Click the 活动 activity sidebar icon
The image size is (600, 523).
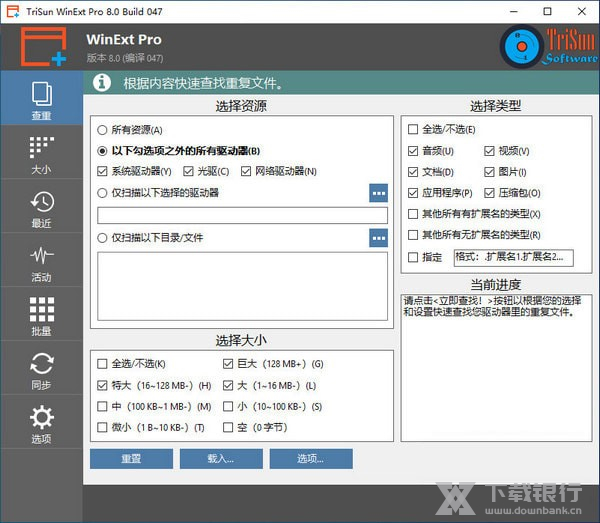pos(41,262)
